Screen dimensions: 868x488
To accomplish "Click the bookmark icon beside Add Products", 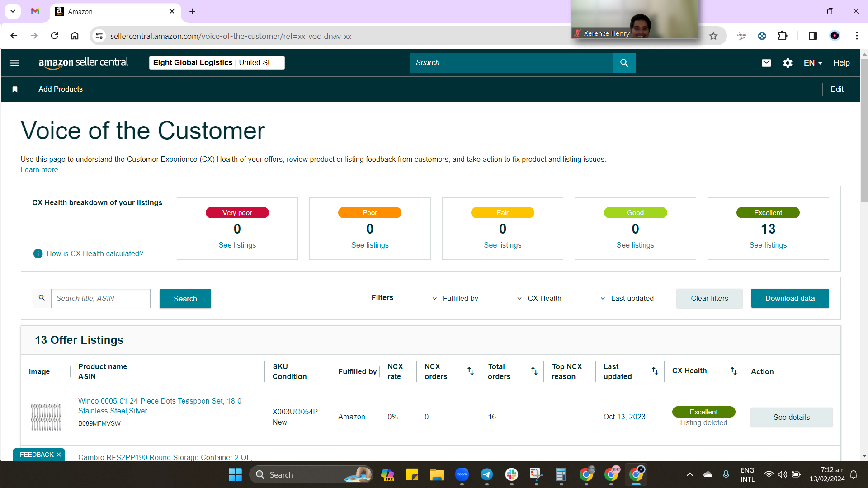I will point(15,89).
